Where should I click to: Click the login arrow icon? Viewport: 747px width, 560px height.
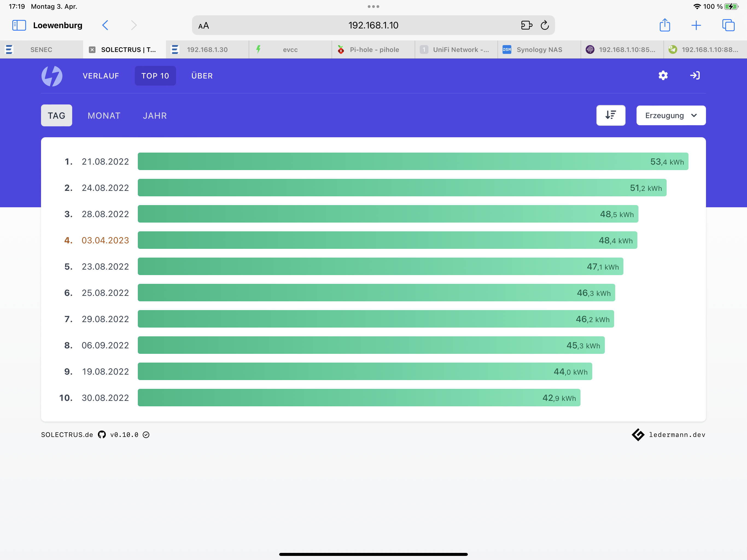695,75
